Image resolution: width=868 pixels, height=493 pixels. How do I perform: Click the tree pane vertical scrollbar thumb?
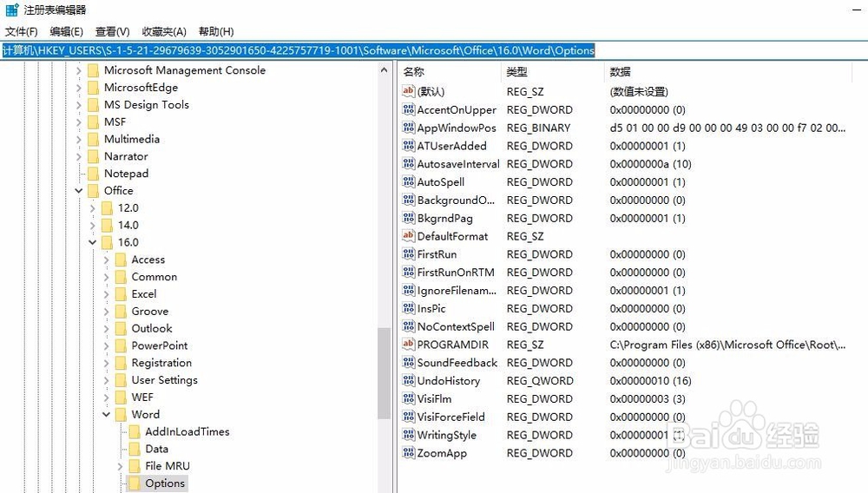385,373
